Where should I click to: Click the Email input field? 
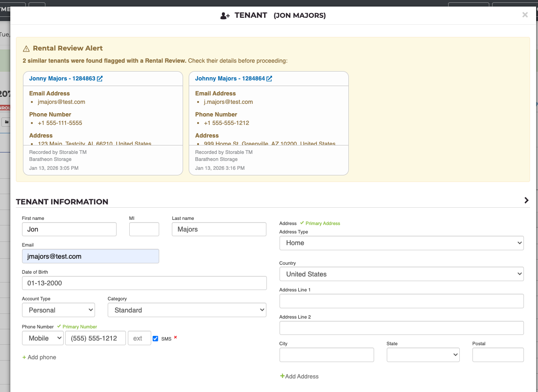[90, 256]
